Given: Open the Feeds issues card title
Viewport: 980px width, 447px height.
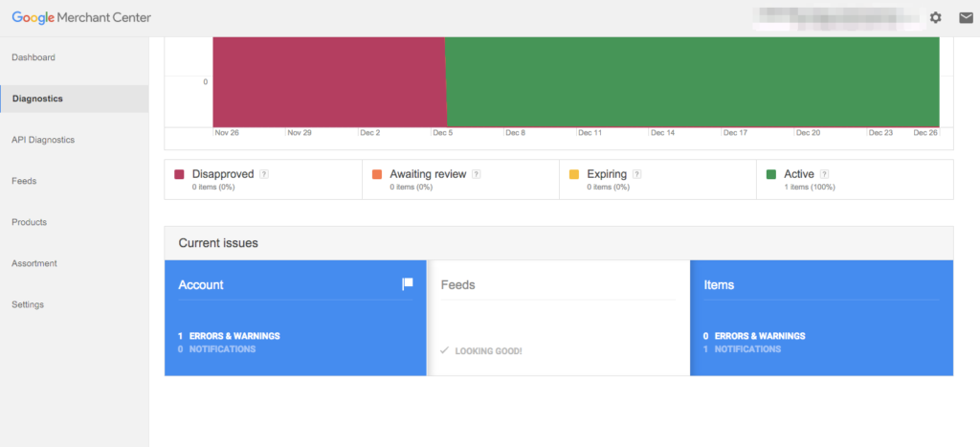Looking at the screenshot, I should coord(458,285).
